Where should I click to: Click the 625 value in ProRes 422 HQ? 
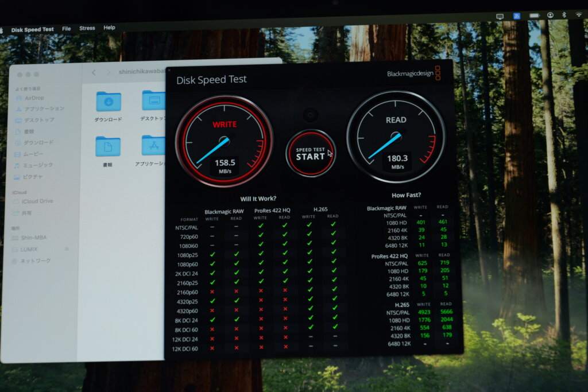(x=422, y=263)
